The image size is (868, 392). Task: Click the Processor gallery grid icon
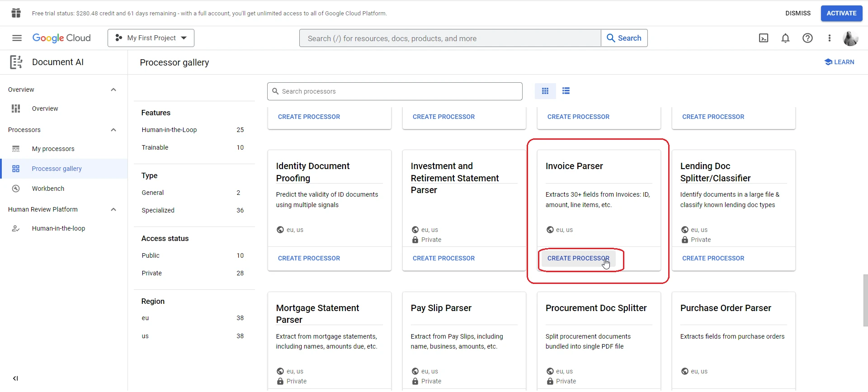pyautogui.click(x=16, y=169)
